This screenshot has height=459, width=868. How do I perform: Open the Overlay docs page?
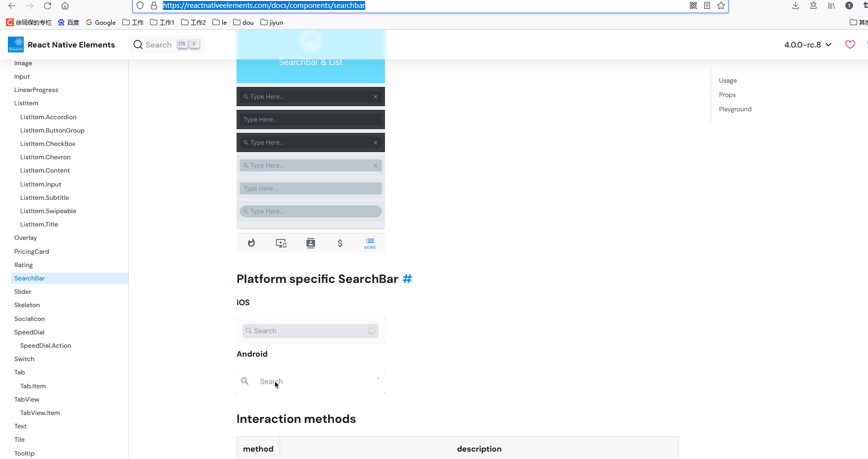[25, 237]
